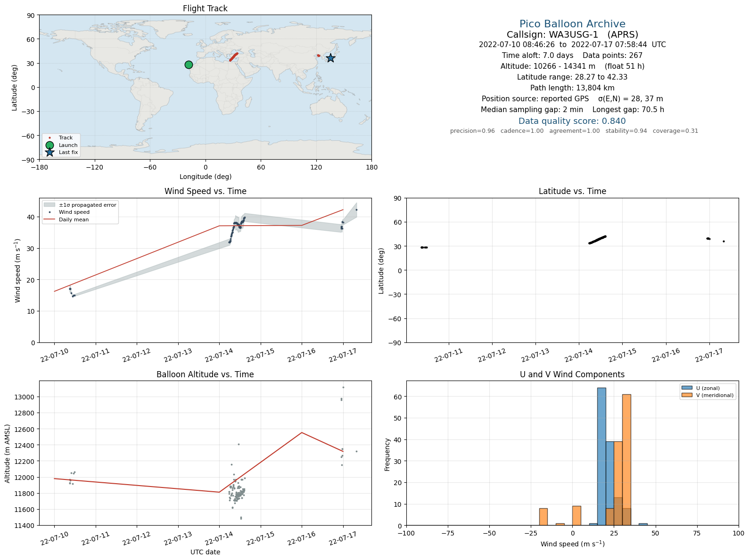
Task: Click the "Latitude vs. Time" chart title
Action: coord(572,191)
